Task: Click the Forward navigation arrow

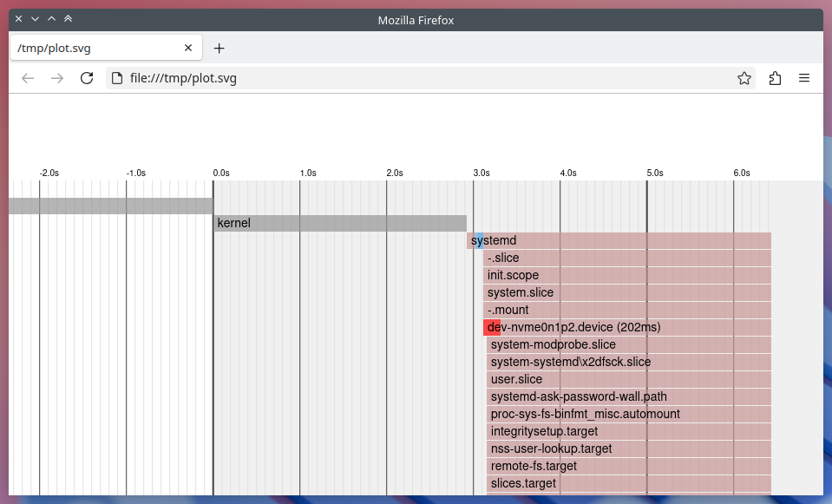Action: (x=57, y=78)
